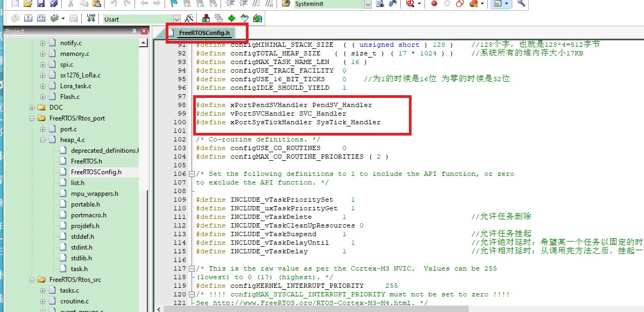Open the Usart target dropdown
This screenshot has width=644, height=312.
tap(176, 19)
